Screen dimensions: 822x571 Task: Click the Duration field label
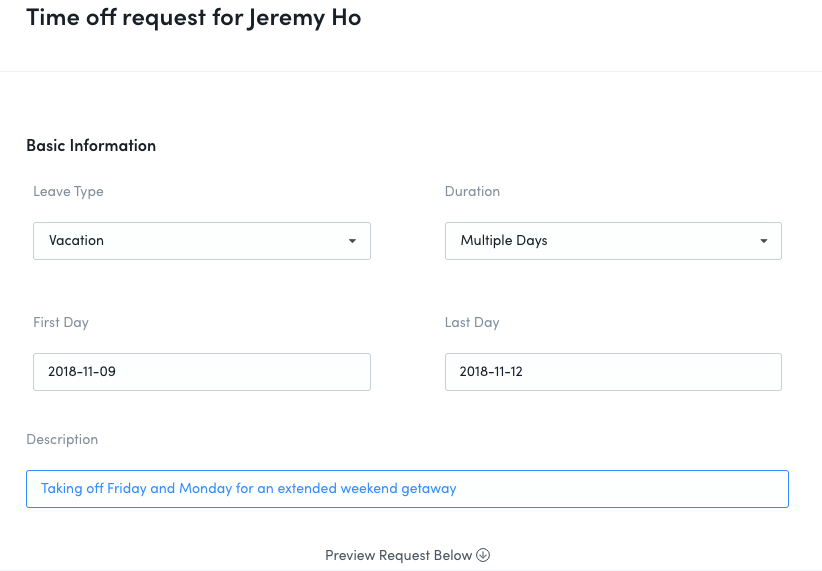pos(472,191)
